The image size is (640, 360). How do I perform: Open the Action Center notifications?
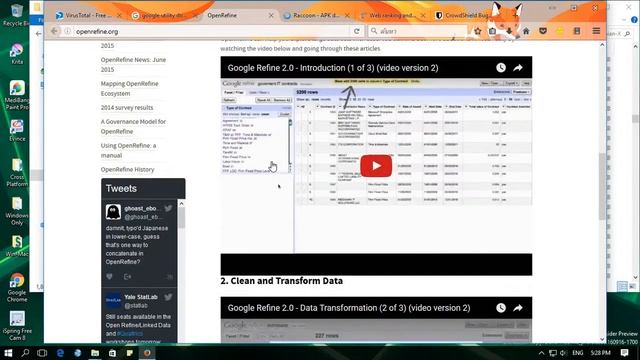[x=624, y=353]
